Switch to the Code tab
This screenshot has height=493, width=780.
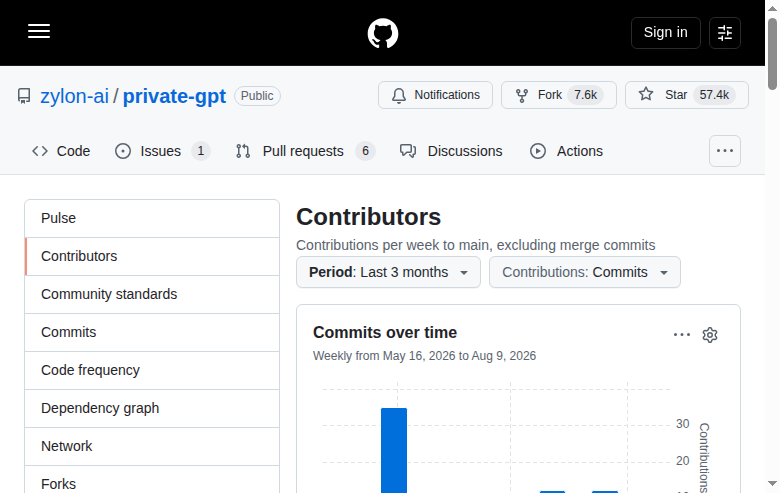(x=61, y=151)
